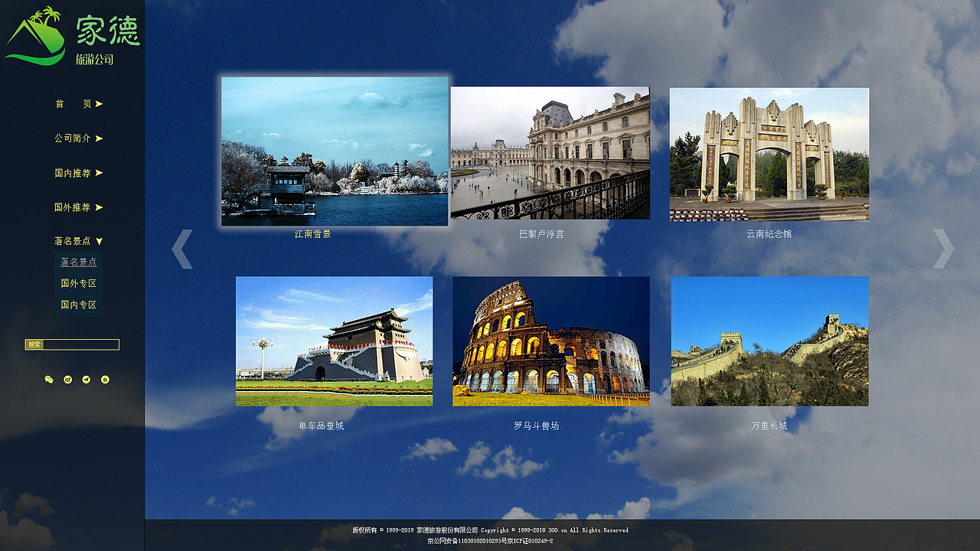Image resolution: width=980 pixels, height=551 pixels.
Task: Select 国外专区 submenu entry
Action: [79, 283]
